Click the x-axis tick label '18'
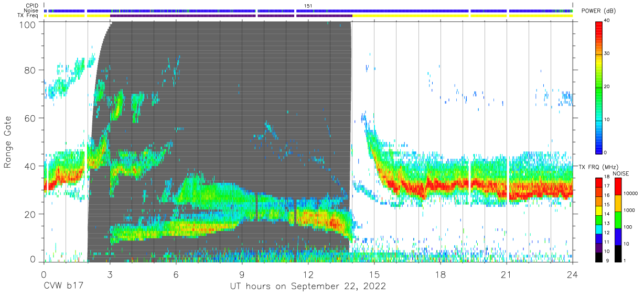The image size is (644, 297). (440, 274)
